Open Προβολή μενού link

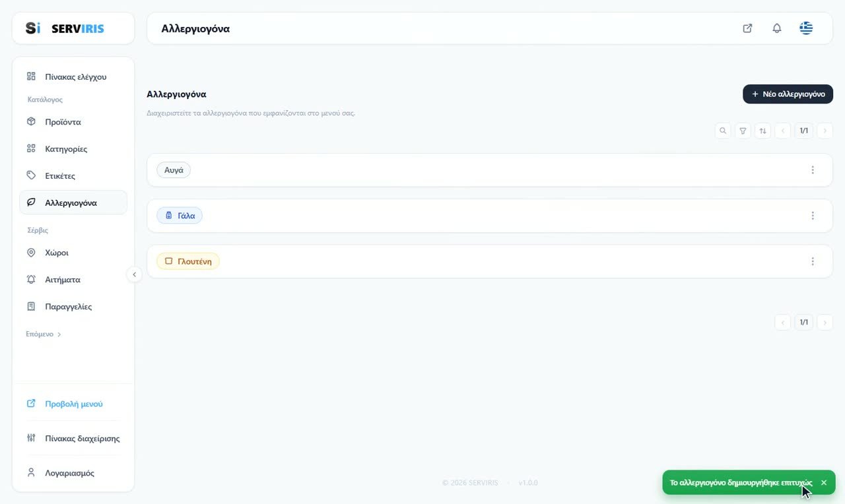(x=73, y=404)
